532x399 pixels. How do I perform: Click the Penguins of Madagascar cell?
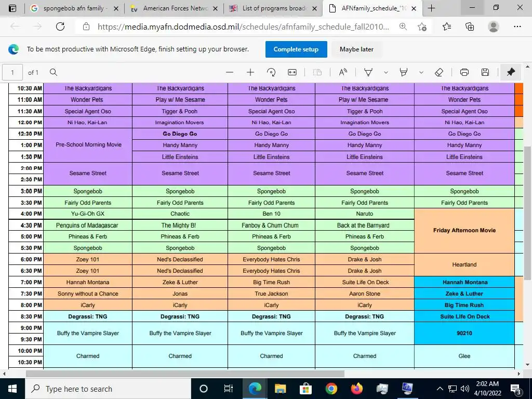88,225
